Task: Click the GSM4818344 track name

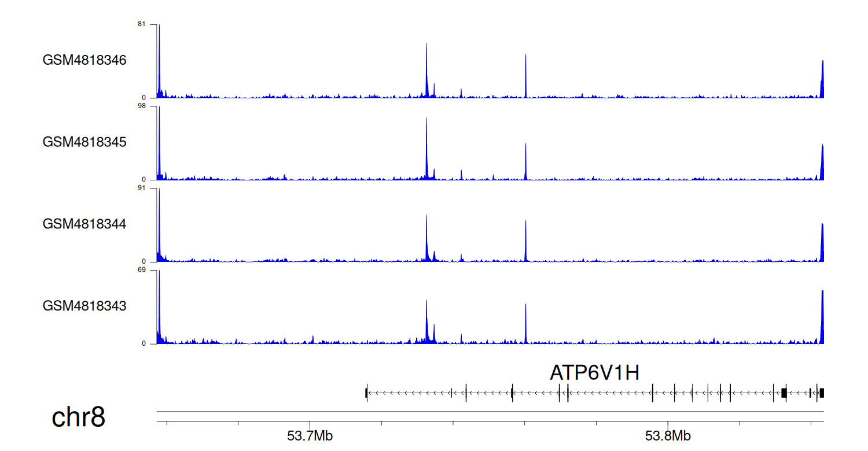Action: (x=84, y=223)
